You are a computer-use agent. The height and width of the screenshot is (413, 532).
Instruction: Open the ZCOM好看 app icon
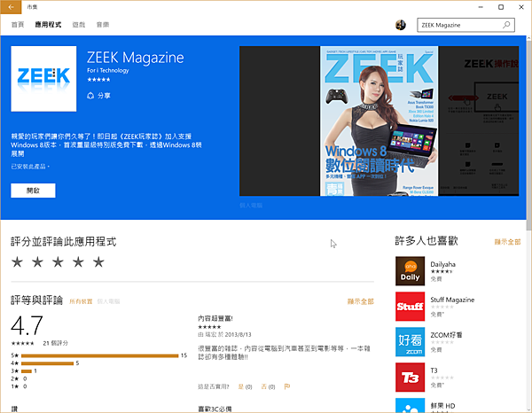pyautogui.click(x=410, y=342)
